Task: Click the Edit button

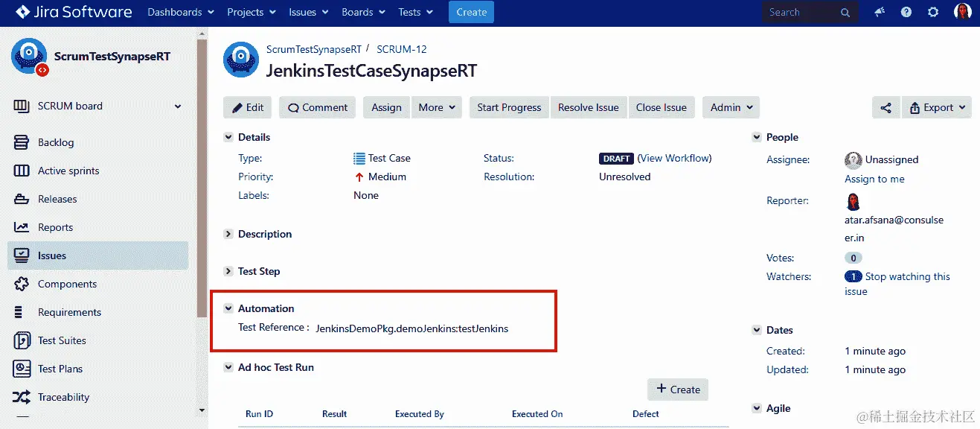Action: [248, 107]
